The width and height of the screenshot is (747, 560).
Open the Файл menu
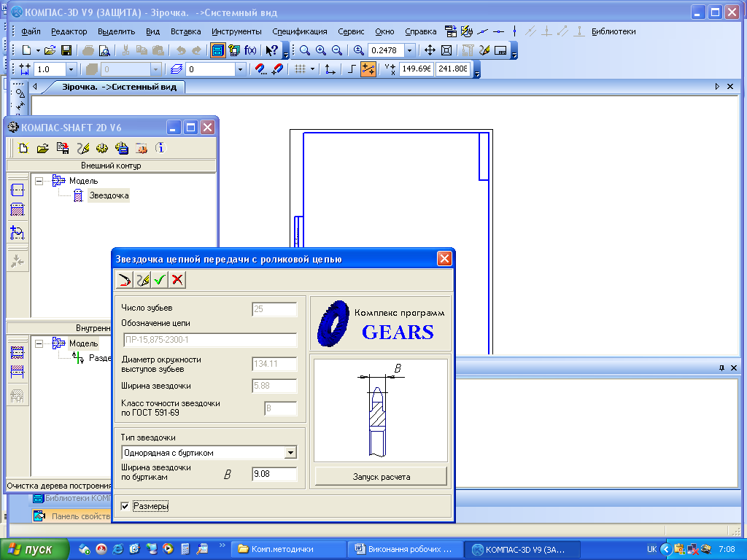click(x=31, y=31)
